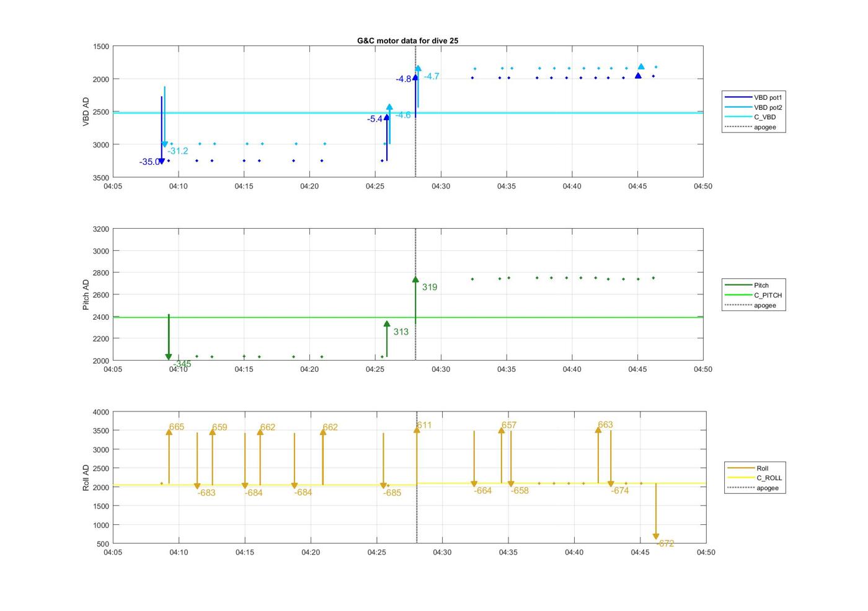This screenshot has width=868, height=611.
Task: Click the '-4.7' data label
Action: pos(432,76)
